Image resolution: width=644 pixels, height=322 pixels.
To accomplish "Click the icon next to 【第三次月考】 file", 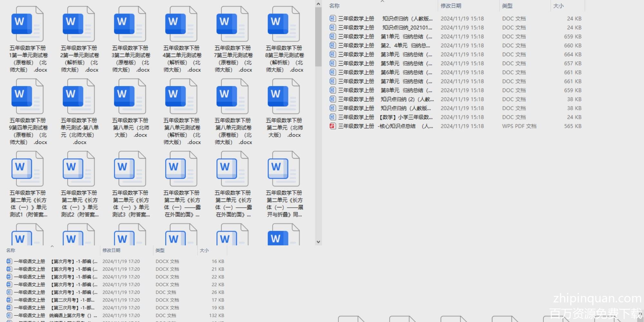I will tap(9, 308).
